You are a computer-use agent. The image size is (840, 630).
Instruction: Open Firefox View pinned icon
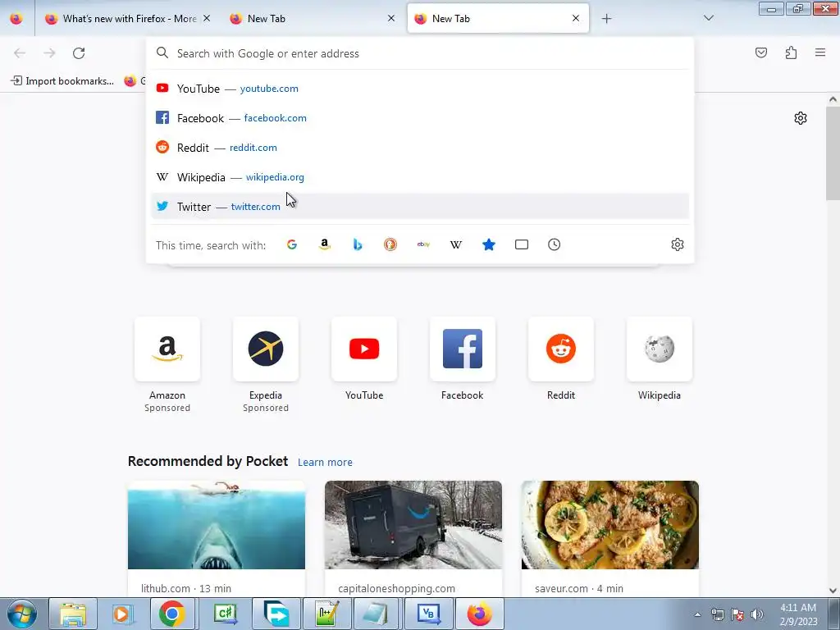[16, 18]
